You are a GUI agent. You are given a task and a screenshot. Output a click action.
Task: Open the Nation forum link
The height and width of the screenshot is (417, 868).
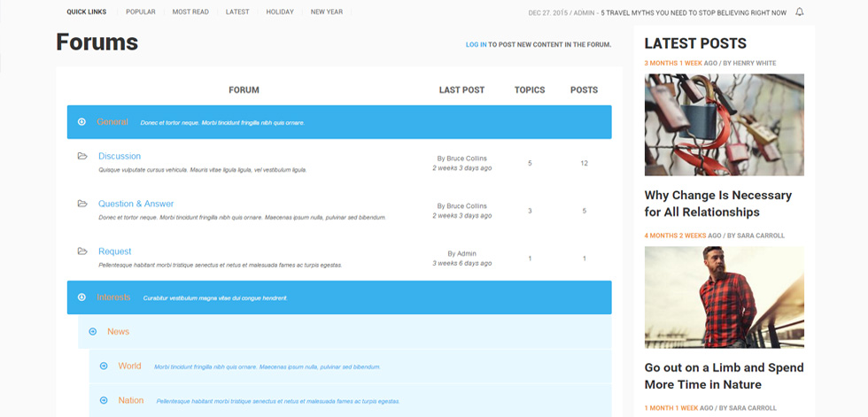click(131, 400)
